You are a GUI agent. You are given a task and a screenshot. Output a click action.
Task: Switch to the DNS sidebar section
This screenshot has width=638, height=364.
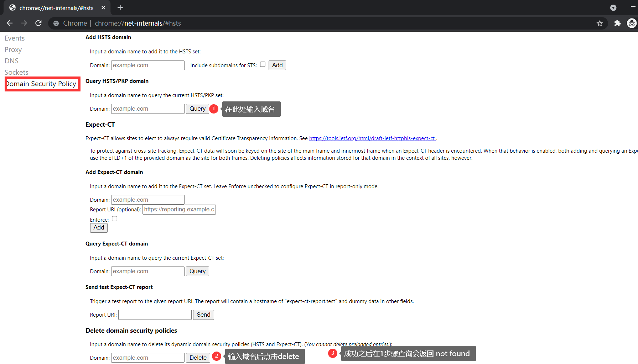(11, 61)
